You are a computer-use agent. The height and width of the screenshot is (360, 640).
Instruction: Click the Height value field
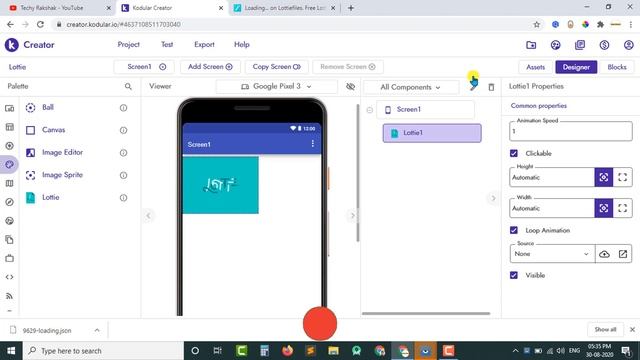552,178
